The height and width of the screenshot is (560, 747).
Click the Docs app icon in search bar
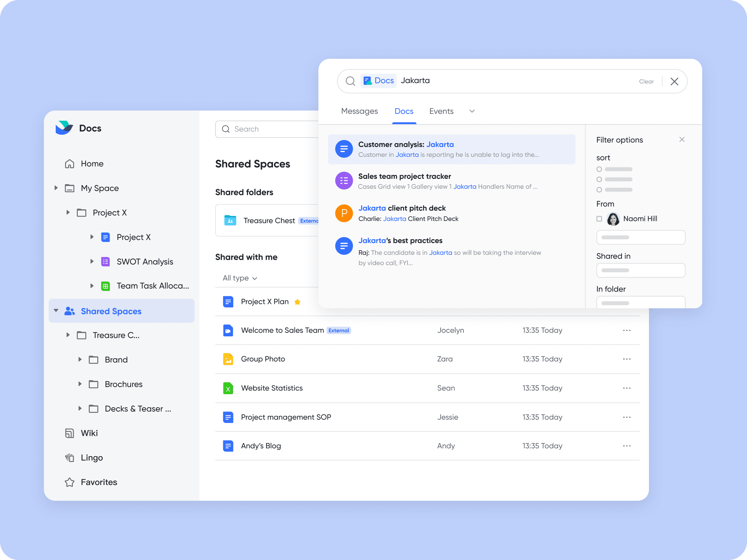tap(367, 81)
